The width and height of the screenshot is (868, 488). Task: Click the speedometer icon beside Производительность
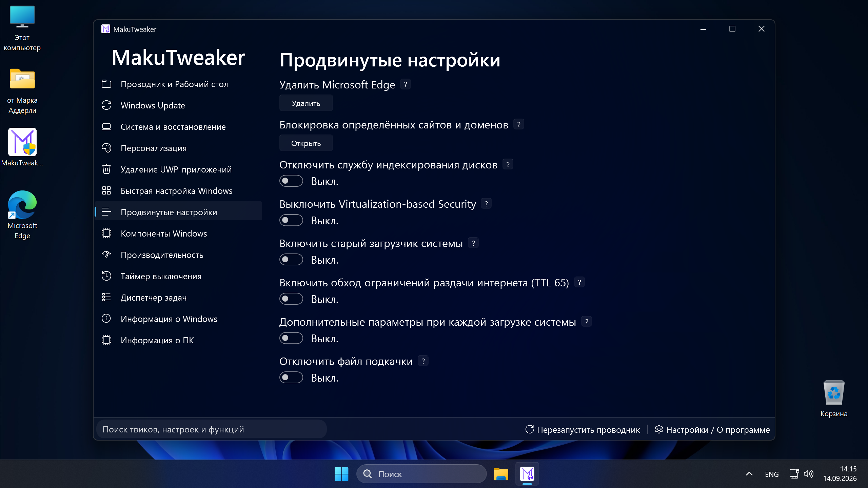(x=106, y=254)
